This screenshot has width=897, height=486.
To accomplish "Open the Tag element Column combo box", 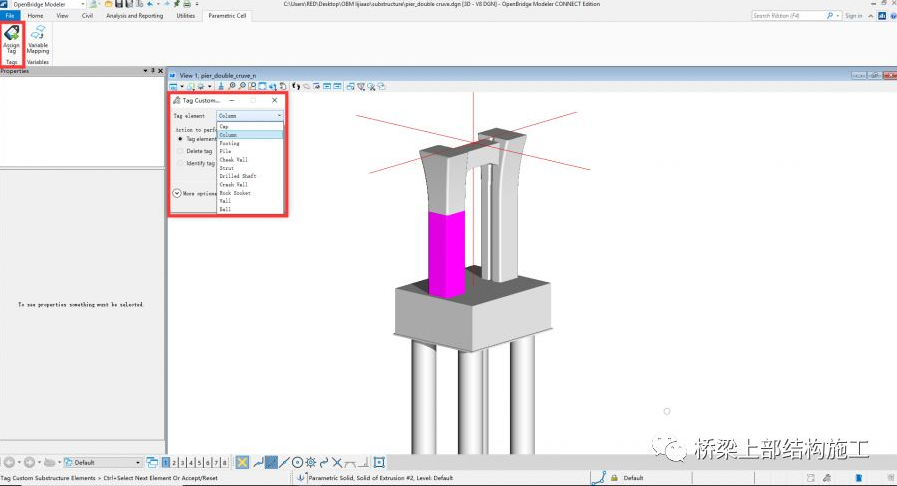I will 250,115.
